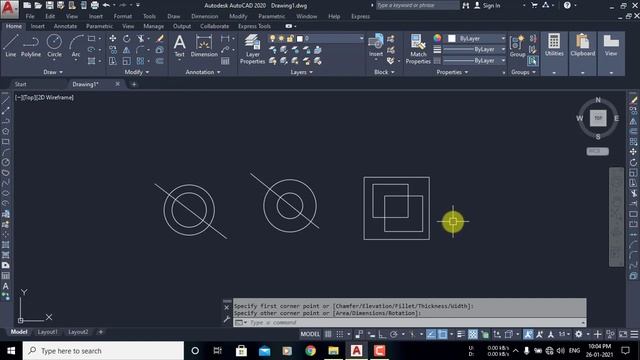Click the Insert block icon
This screenshot has height=360, width=640.
[376, 45]
